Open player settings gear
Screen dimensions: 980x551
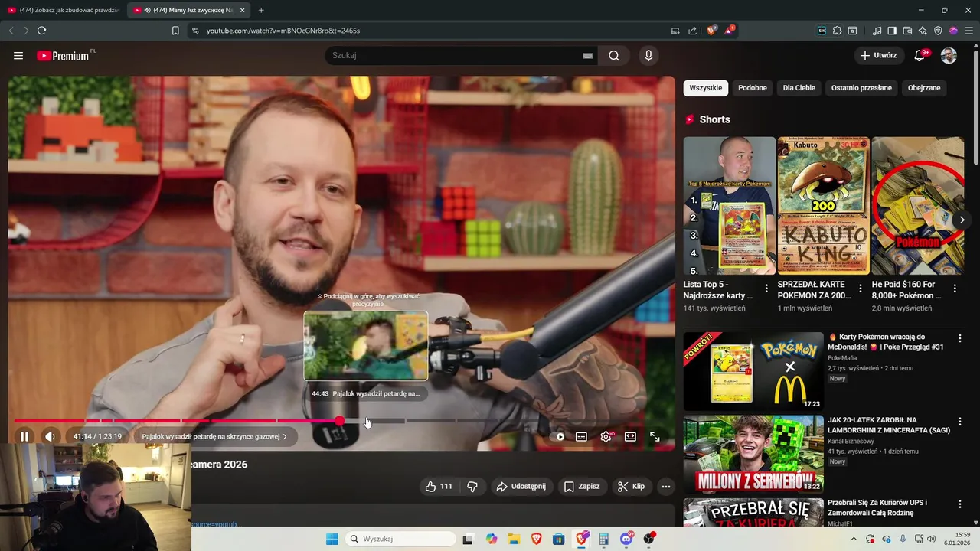pos(606,436)
